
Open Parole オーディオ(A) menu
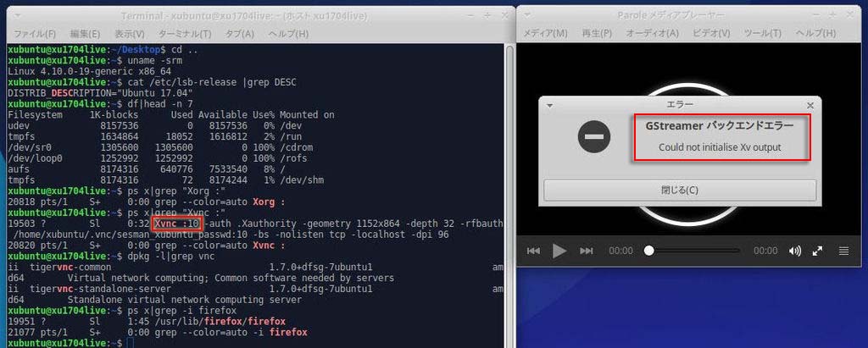click(652, 33)
